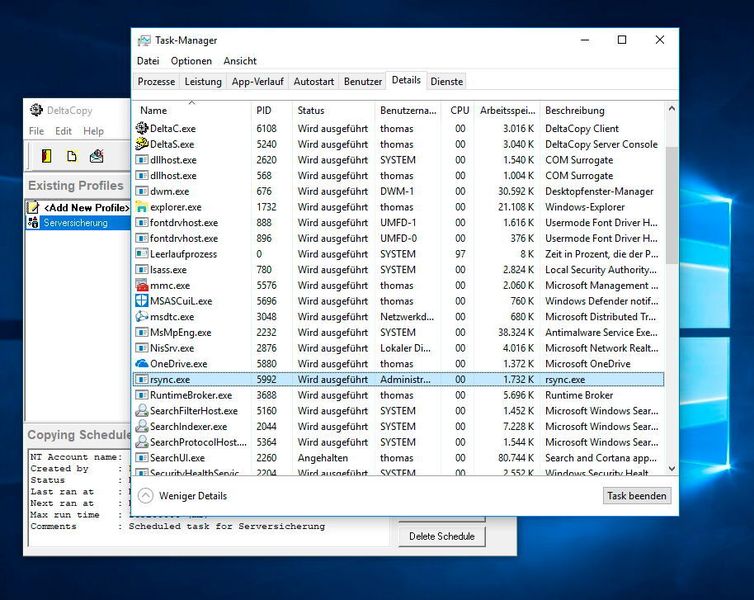
Task: Click the DeltaCopy gear title icon
Action: (x=36, y=110)
